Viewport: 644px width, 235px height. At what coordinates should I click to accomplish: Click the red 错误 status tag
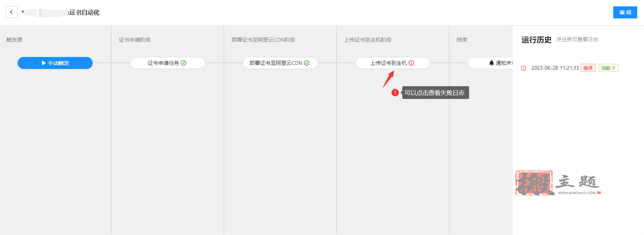point(588,68)
